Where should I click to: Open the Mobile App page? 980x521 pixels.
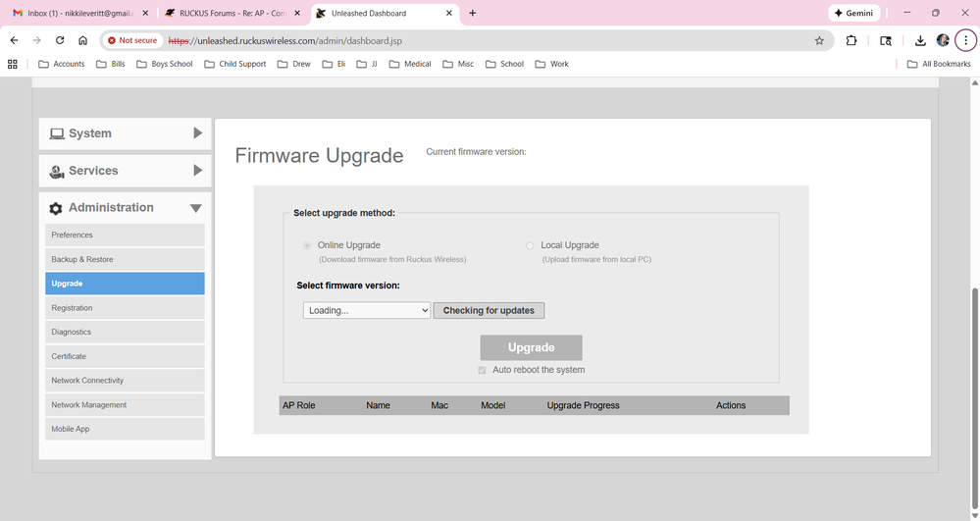coord(125,429)
